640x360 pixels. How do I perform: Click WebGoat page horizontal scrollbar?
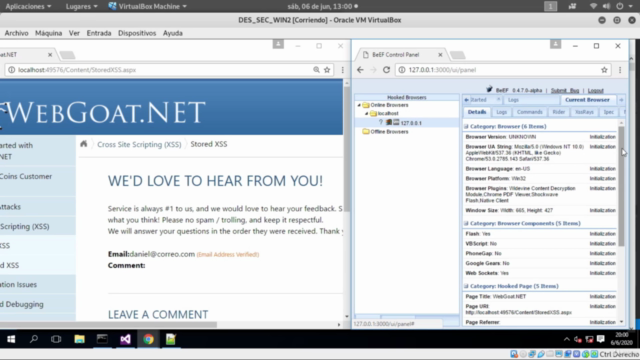point(108,325)
